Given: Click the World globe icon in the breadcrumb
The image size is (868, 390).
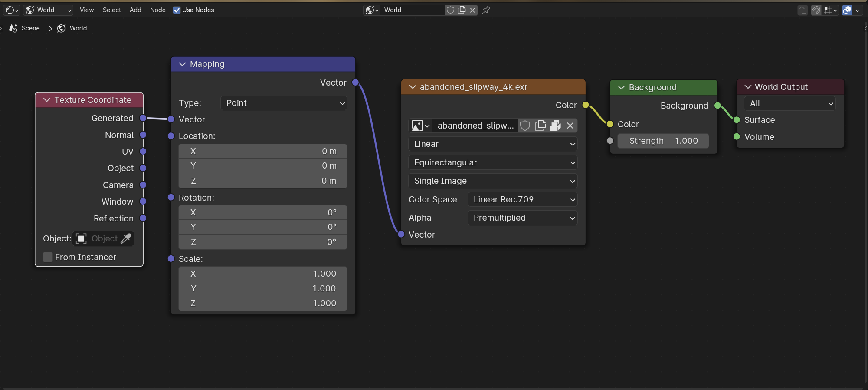Looking at the screenshot, I should pyautogui.click(x=61, y=28).
